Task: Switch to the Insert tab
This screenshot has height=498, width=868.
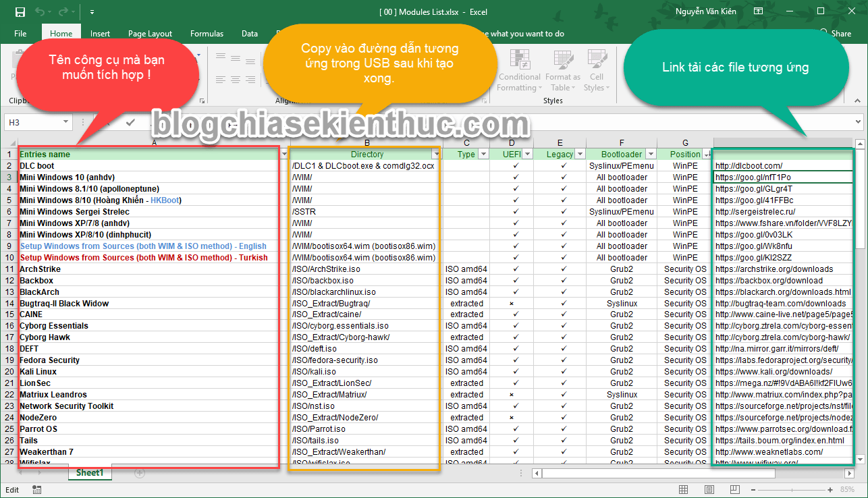Action: [x=100, y=34]
